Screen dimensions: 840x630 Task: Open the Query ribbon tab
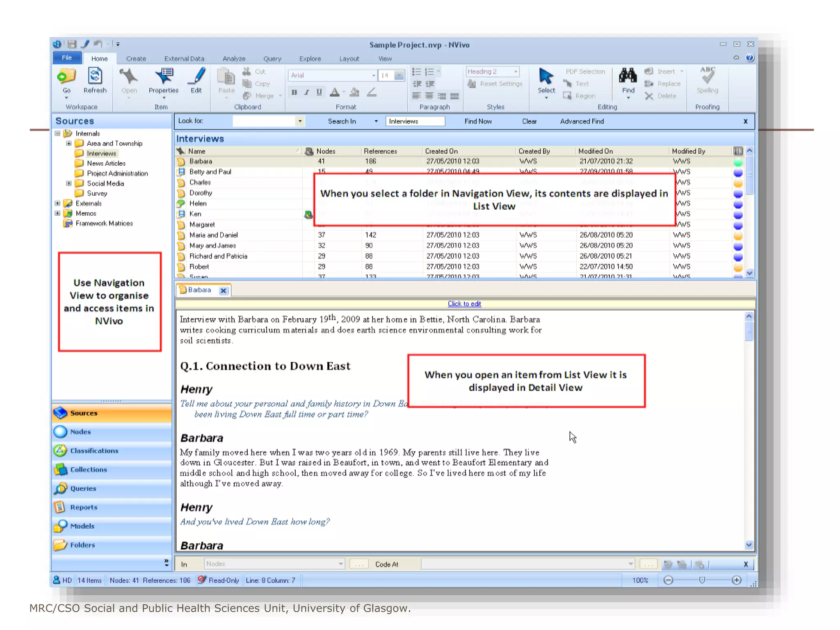[272, 59]
